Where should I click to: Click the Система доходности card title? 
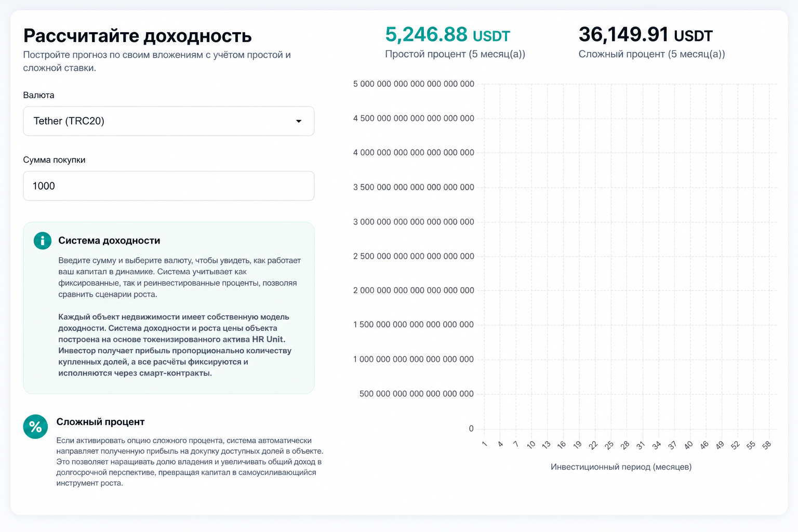tap(109, 241)
